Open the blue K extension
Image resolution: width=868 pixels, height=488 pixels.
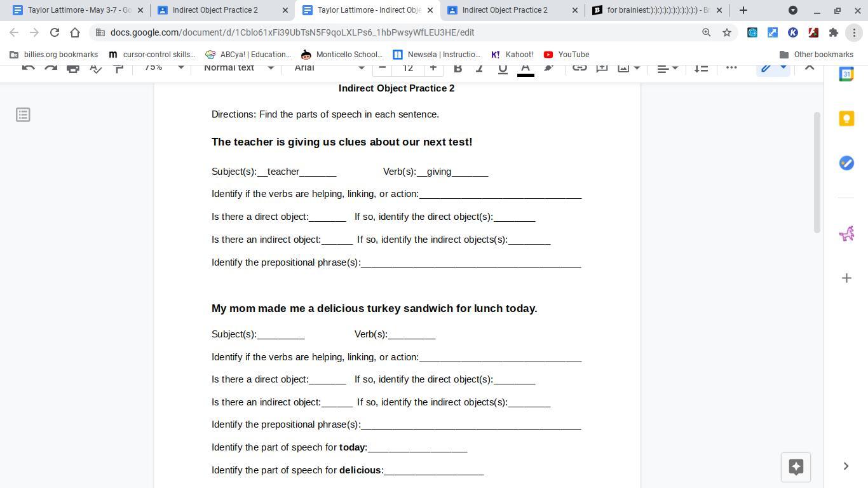tap(793, 32)
